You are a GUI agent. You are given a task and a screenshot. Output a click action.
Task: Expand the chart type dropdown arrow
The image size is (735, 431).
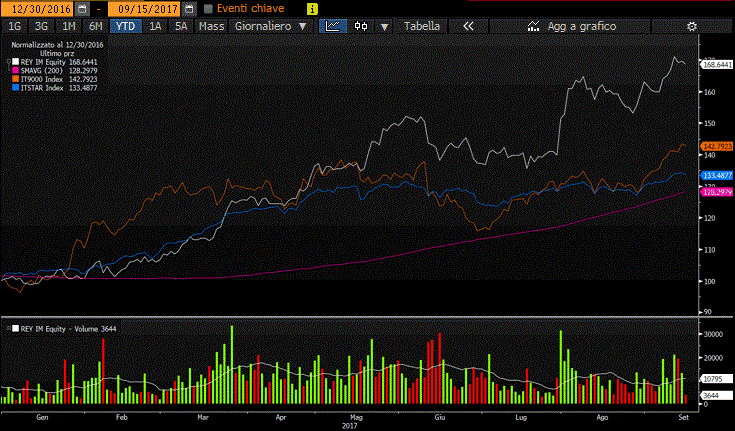384,26
